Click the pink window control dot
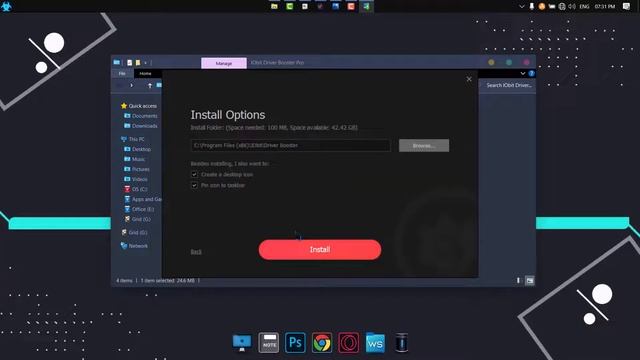 [x=527, y=62]
